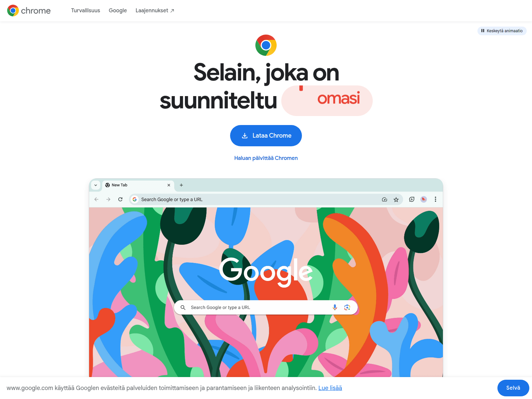The image size is (532, 399).
Task: Click the three-dot menu icon in the mock browser
Action: click(x=435, y=199)
